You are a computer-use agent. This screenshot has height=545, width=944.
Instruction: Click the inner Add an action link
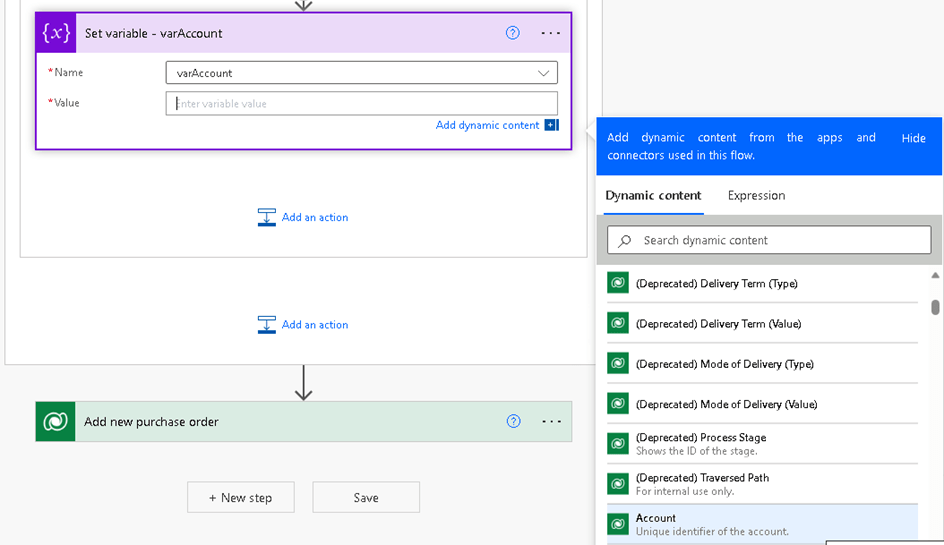314,217
